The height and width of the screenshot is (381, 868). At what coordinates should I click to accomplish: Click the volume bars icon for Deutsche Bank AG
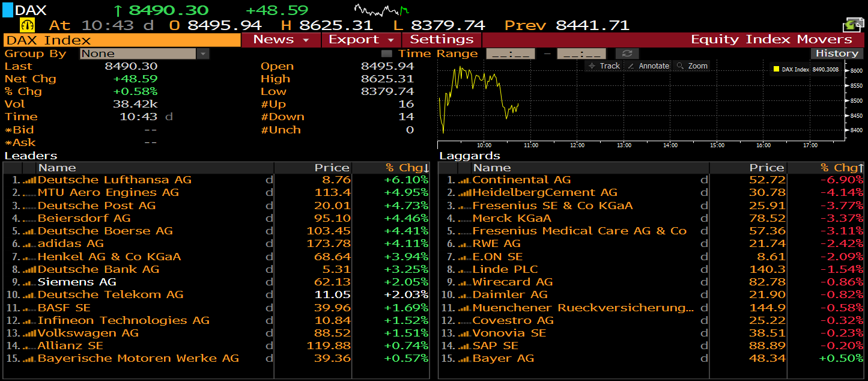29,270
